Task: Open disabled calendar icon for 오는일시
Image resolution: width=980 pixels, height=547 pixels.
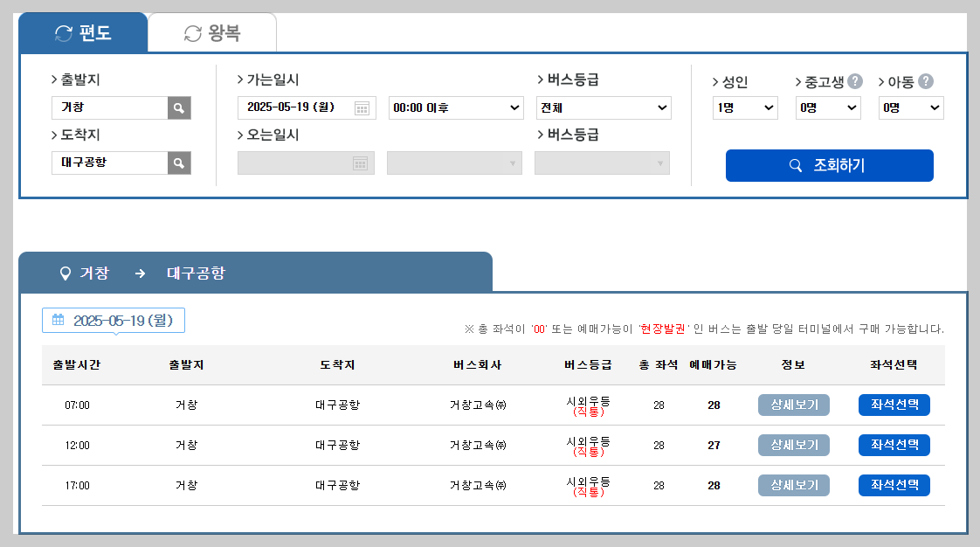Action: (360, 163)
